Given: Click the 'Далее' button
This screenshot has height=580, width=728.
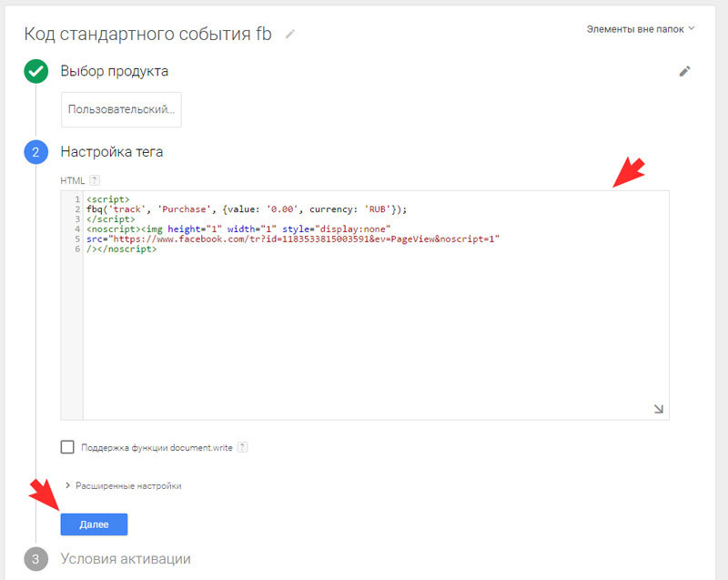Looking at the screenshot, I should 94,524.
